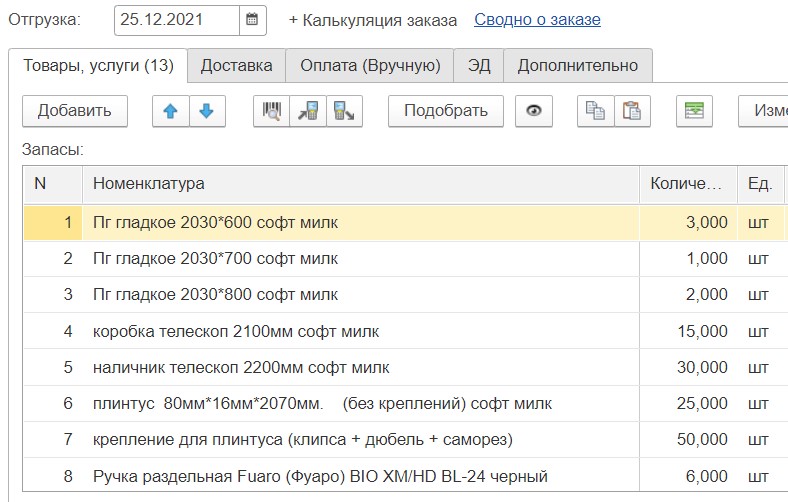788x502 pixels.
Task: Click unit шт in the плинтус row
Action: pyautogui.click(x=760, y=404)
